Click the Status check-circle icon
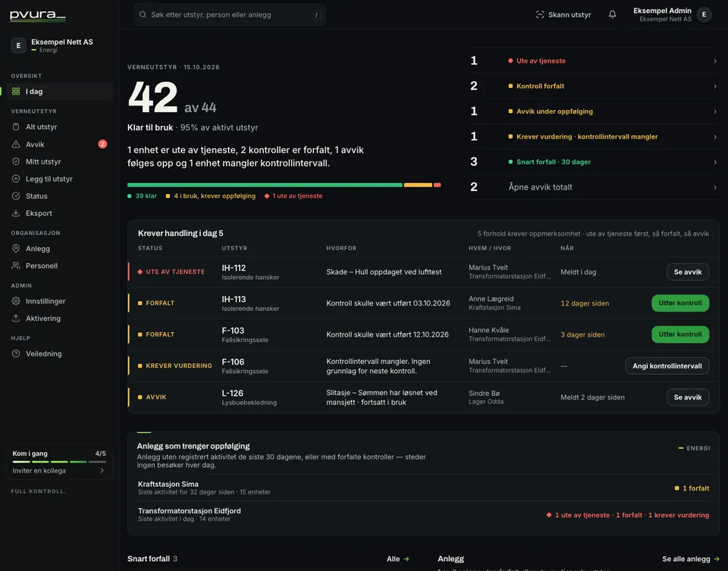The image size is (728, 571). (16, 196)
